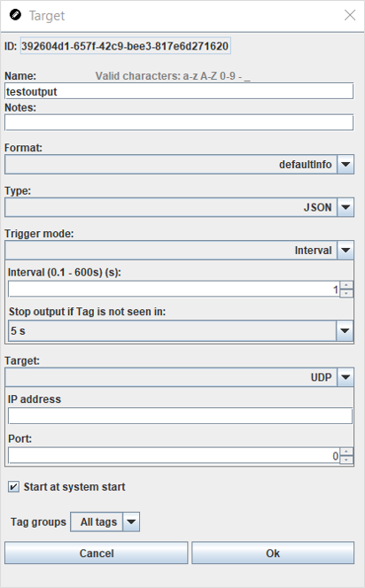Click the IP address input field
The image size is (365, 588).
tap(180, 416)
